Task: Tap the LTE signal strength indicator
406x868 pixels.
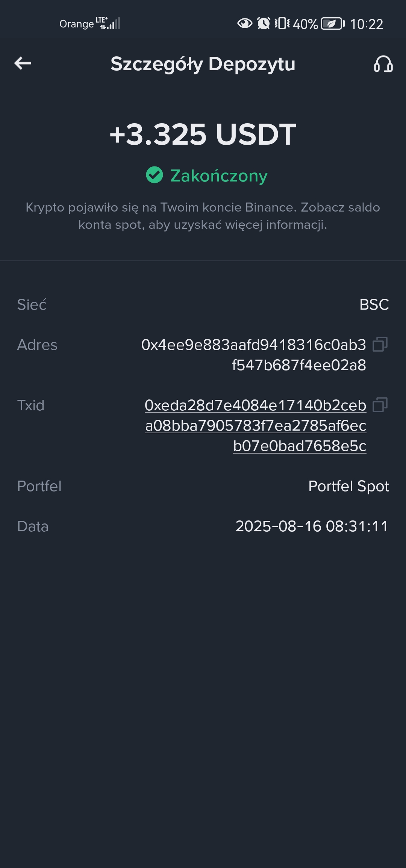Action: 108,23
